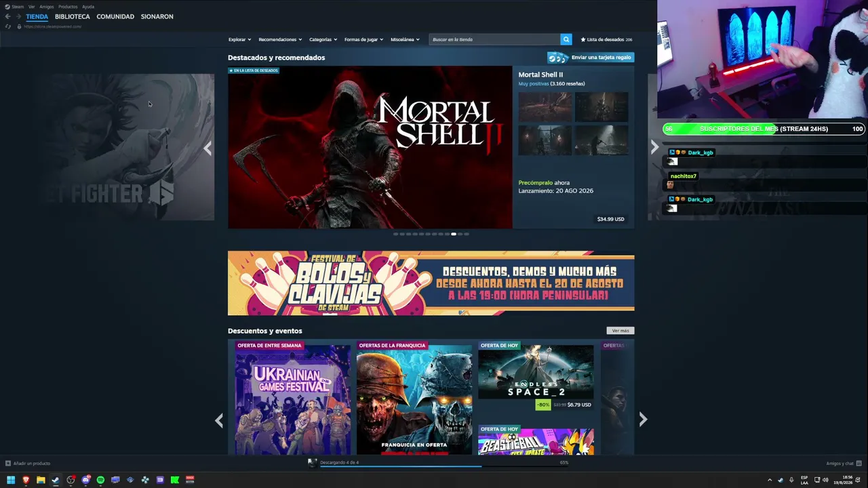Click Enviar una tarjeta regalo button
Viewport: 868px width, 488px height.
[591, 58]
